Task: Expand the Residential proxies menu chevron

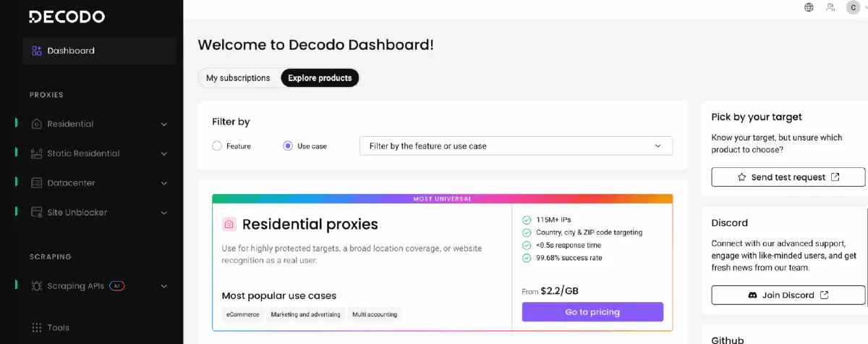Action: [164, 125]
